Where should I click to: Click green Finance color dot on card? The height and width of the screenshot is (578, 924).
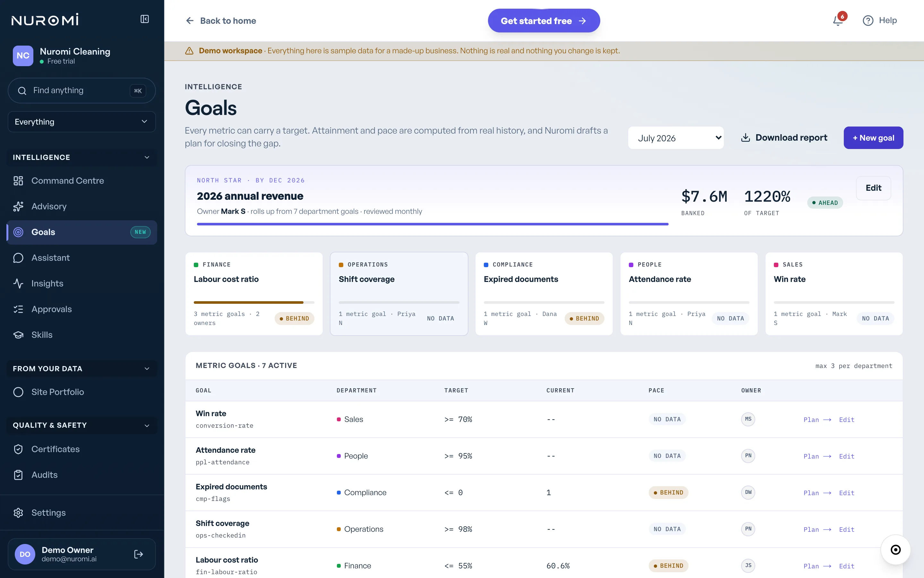196,265
